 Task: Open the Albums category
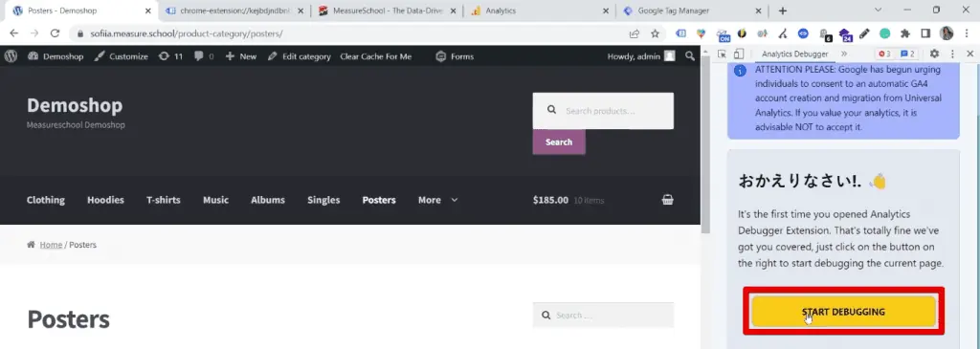tap(268, 200)
